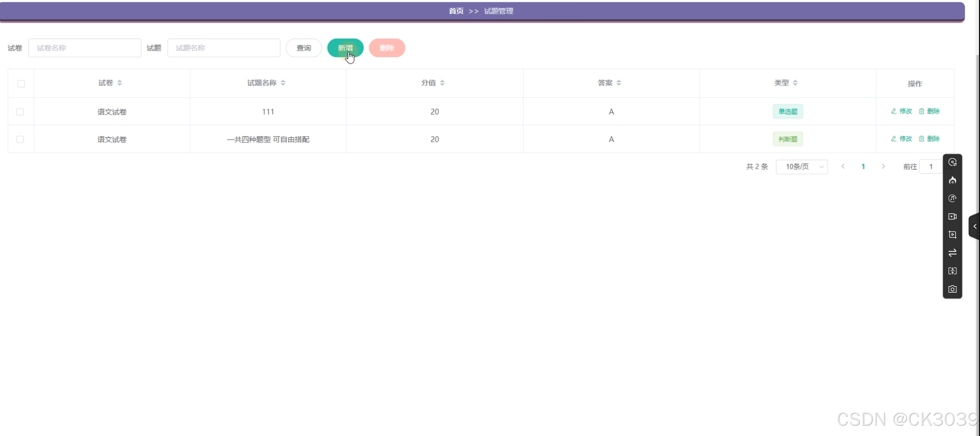Tick checkbox for question 111 row
Screen dimensions: 980x436
point(21,112)
